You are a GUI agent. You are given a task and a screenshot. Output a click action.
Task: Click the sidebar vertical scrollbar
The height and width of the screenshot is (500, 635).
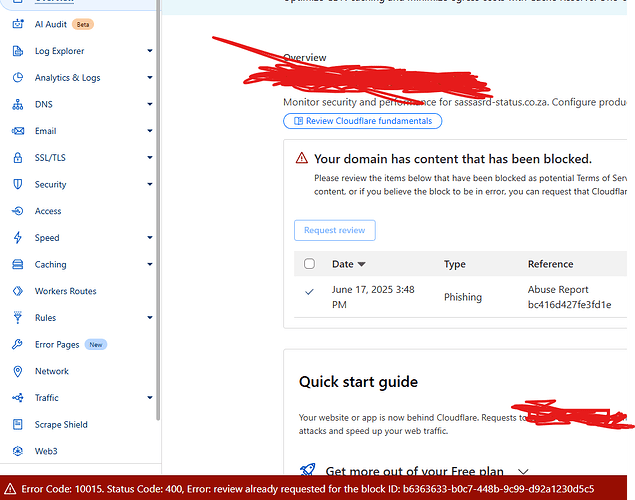[158, 211]
